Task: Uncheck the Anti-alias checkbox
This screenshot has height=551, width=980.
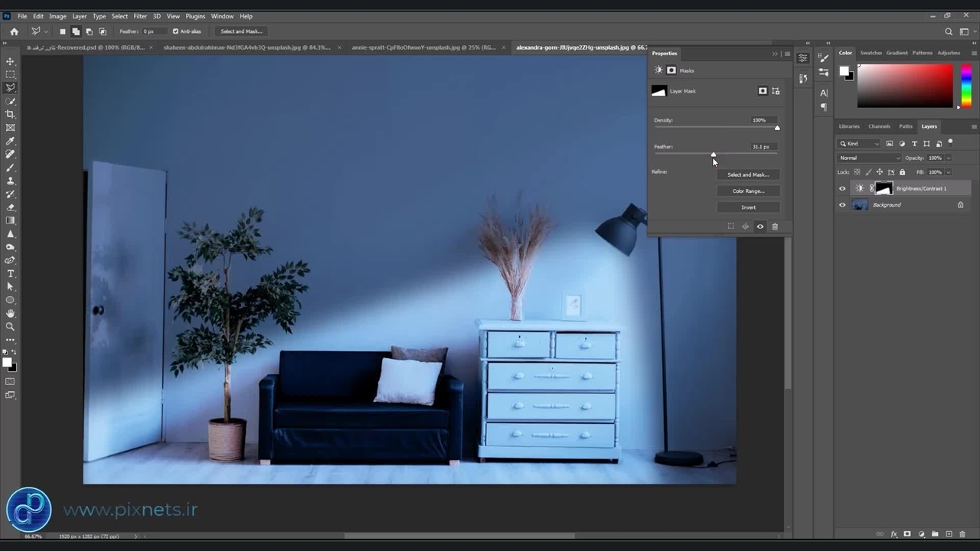Action: click(x=175, y=31)
